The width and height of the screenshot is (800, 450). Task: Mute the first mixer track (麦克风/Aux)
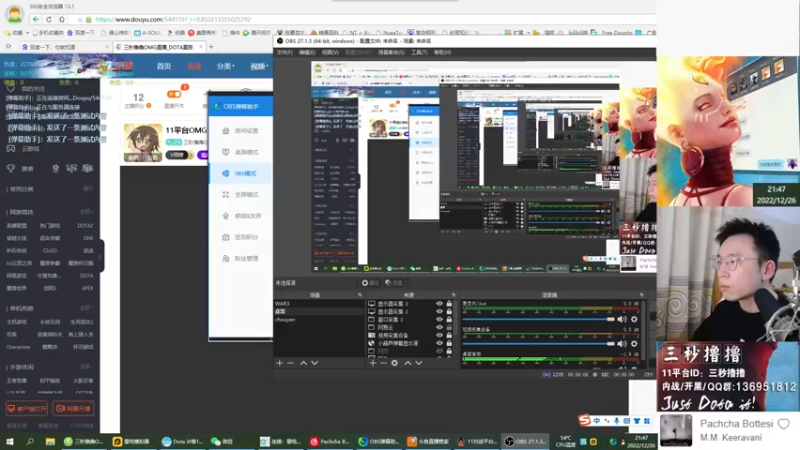tap(622, 319)
